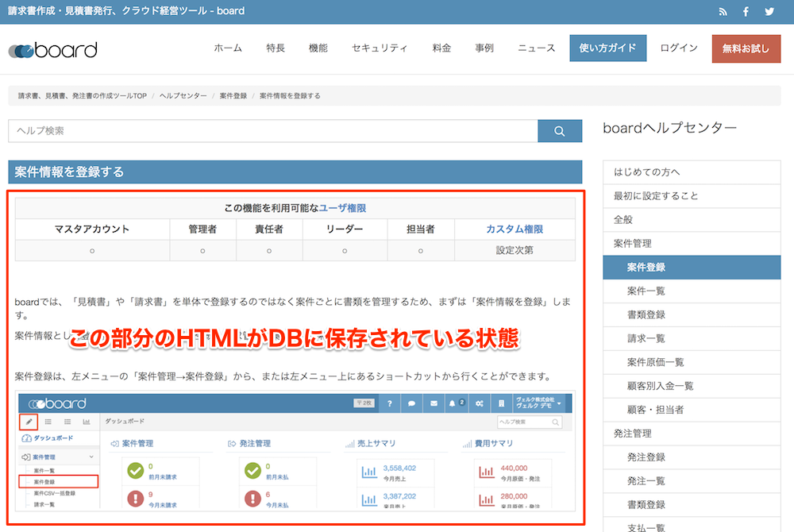Click the envelope mail icon in embedded screenshot

click(x=434, y=403)
